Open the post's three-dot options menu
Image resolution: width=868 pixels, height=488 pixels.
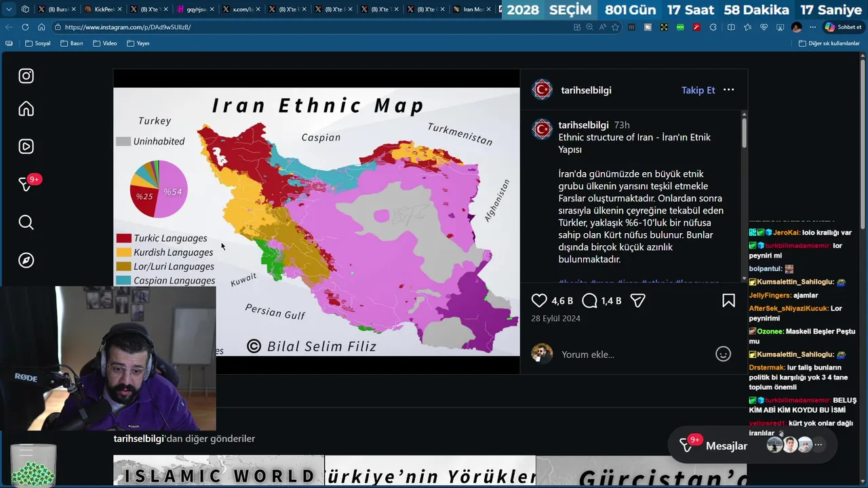[728, 89]
